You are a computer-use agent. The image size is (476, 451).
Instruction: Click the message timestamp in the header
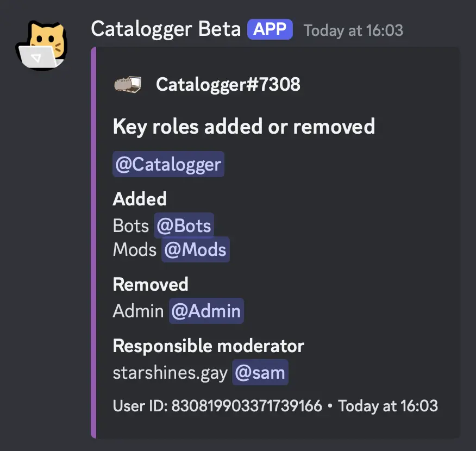coord(353,30)
